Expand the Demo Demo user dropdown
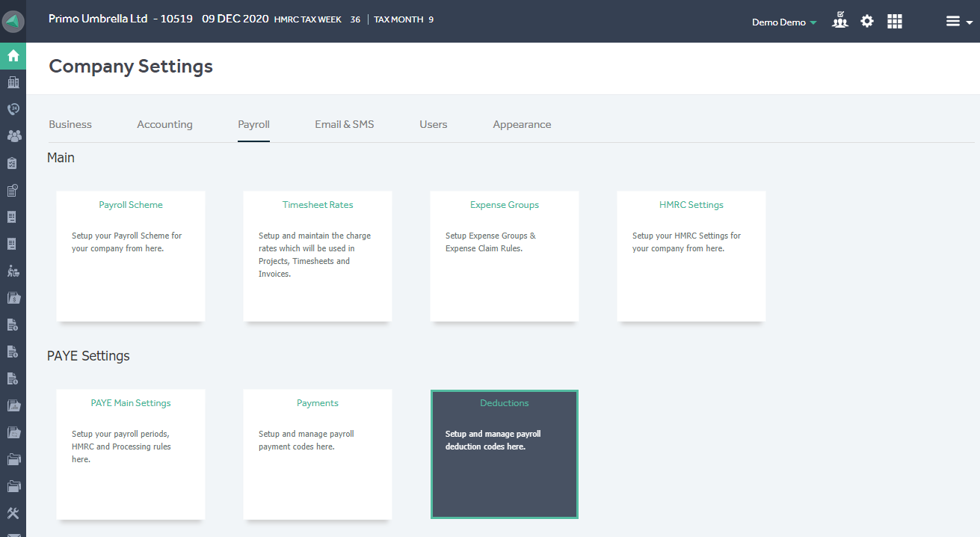The width and height of the screenshot is (980, 537). 784,22
